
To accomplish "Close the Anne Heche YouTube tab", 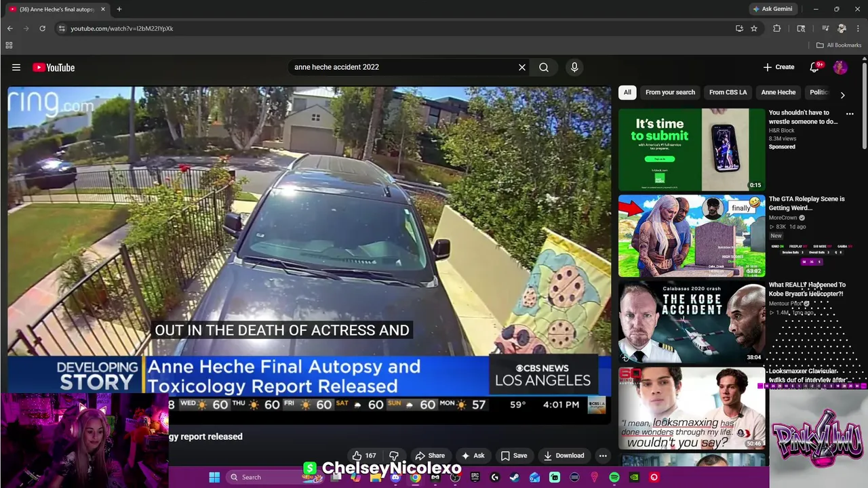I will 103,9.
